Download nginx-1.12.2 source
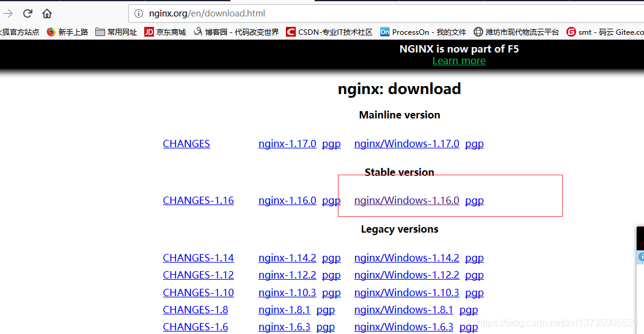 coord(287,275)
